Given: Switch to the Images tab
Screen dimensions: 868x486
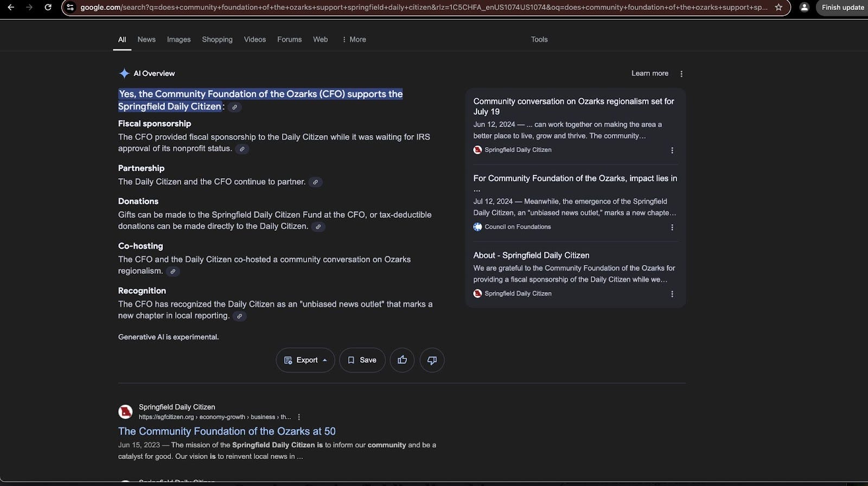Looking at the screenshot, I should [x=178, y=40].
